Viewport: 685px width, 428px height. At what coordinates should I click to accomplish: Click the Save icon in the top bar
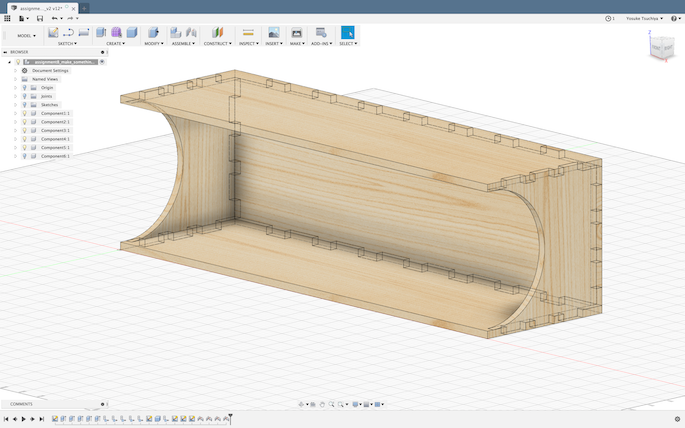(39, 18)
